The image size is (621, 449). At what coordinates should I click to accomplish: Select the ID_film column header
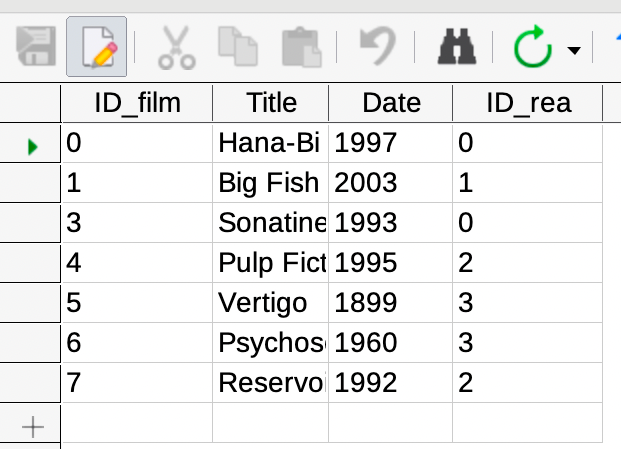[x=137, y=103]
